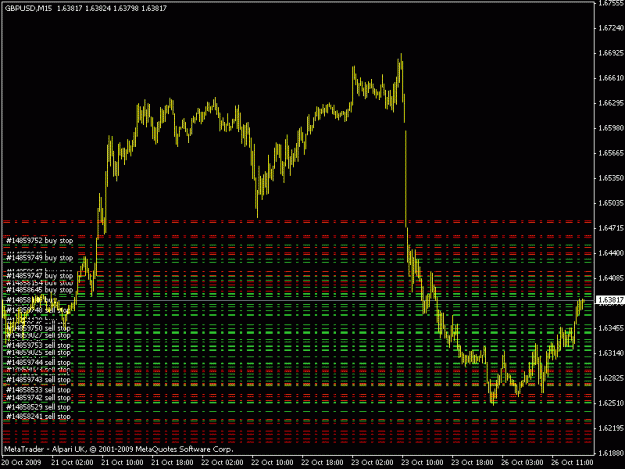Click the 1.66295 price scale label
This screenshot has width=625, height=469.
[610, 103]
